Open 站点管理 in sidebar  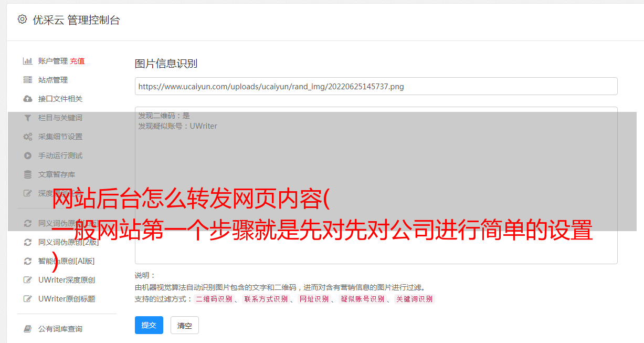pos(53,80)
